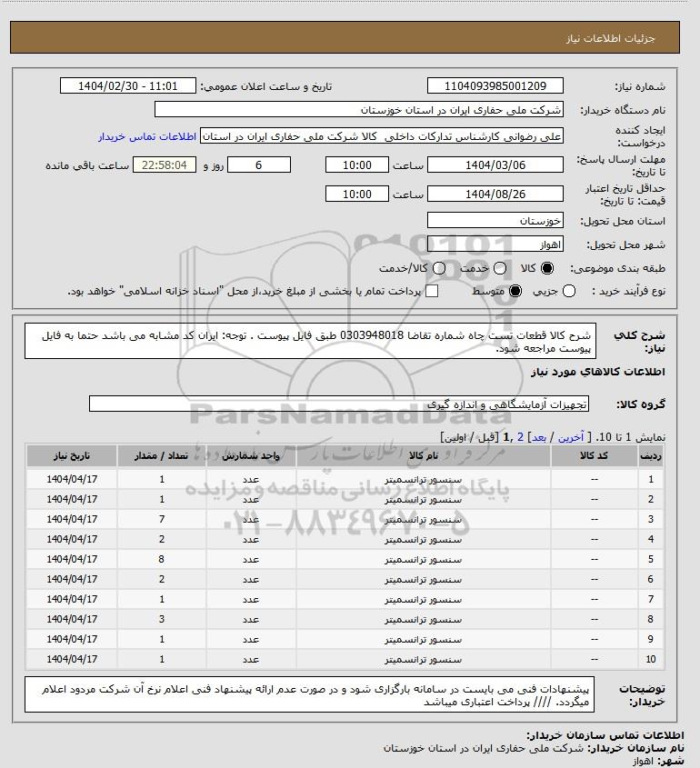This screenshot has height=768, width=700.
Task: Click the buyer organization name field
Action: (x=358, y=109)
